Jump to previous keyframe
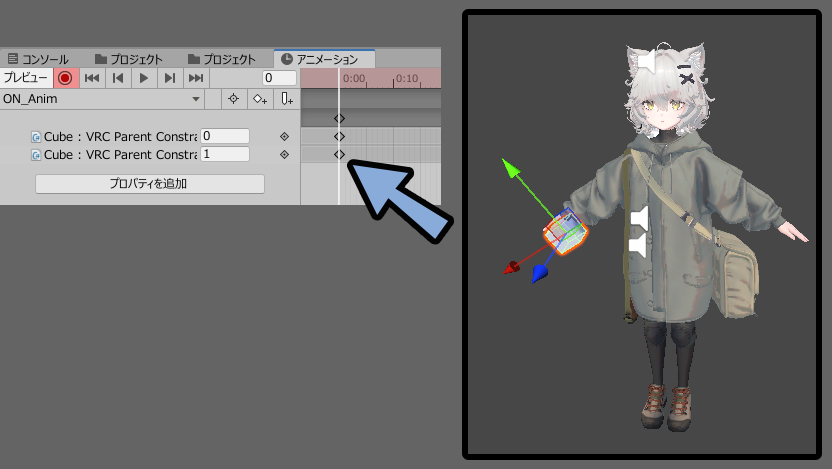 click(118, 78)
